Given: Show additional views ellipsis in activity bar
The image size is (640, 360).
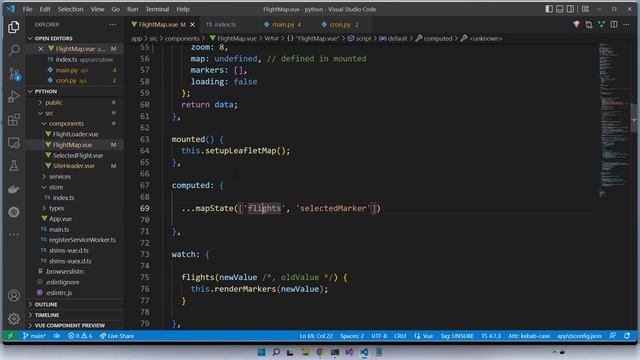Looking at the screenshot, I should click(x=14, y=235).
